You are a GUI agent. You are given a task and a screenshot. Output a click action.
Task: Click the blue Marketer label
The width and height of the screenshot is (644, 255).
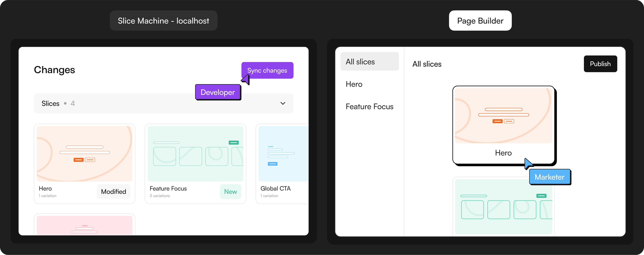click(x=549, y=177)
